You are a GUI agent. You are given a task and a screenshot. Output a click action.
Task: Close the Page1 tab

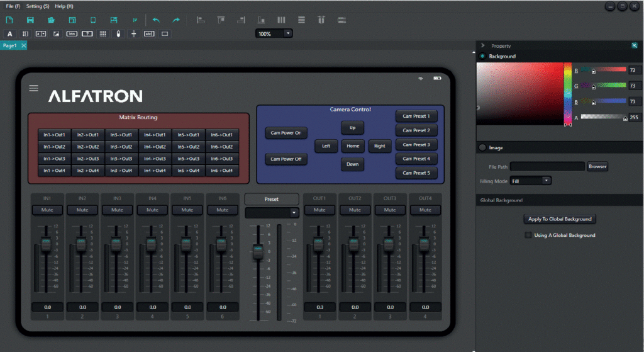[24, 45]
